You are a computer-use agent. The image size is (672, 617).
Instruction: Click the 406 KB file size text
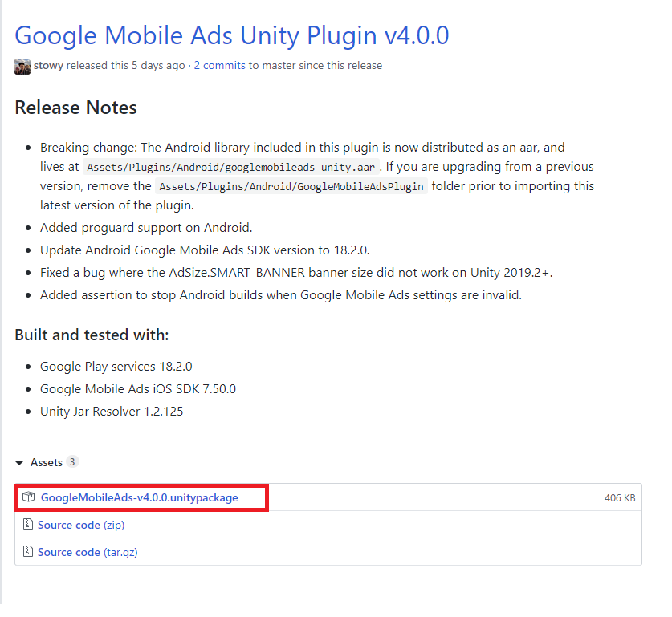[620, 498]
